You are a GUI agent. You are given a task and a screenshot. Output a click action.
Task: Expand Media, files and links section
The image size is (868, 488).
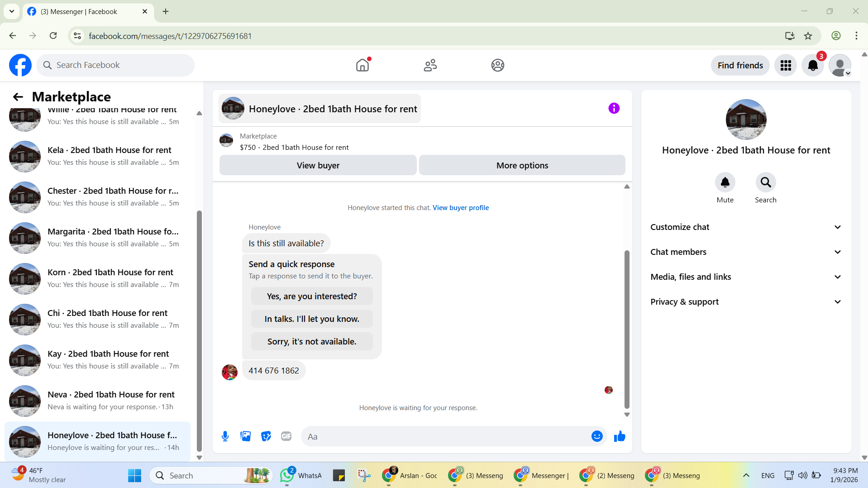pos(746,277)
